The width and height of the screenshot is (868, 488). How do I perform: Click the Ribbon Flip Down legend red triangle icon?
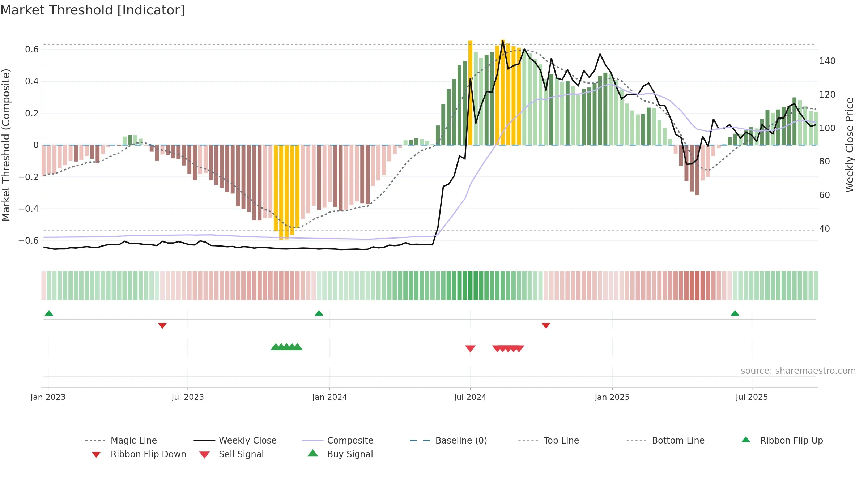coord(96,455)
